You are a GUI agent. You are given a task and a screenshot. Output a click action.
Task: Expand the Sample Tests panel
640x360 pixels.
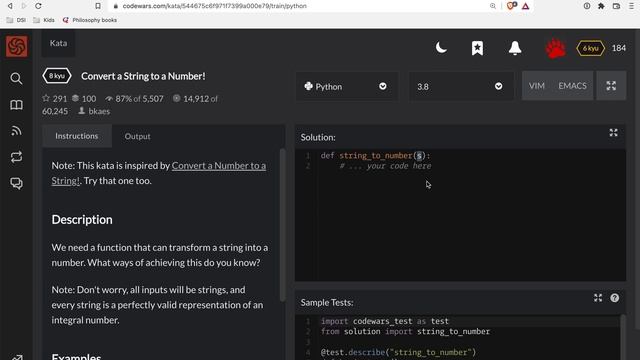tap(598, 298)
